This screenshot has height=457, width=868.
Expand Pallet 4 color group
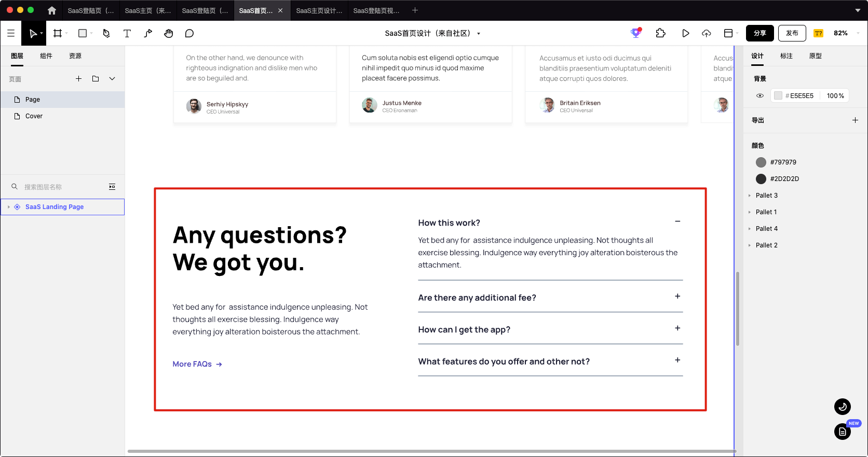(750, 229)
